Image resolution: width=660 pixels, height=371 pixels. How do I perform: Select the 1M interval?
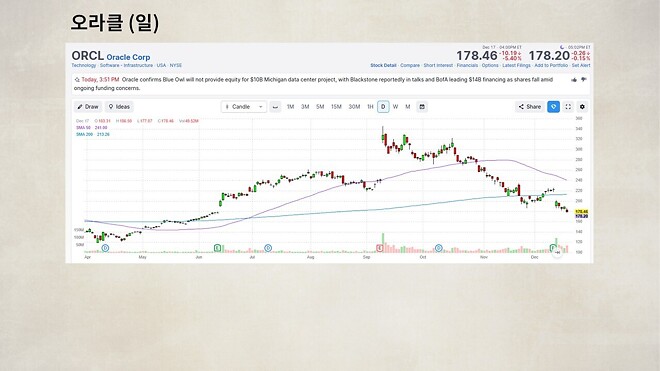[x=290, y=107]
